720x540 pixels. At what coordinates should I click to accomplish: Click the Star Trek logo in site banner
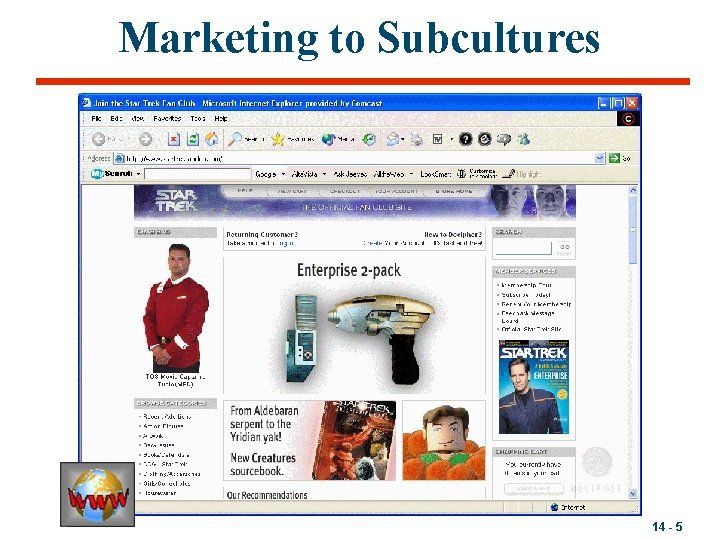point(176,201)
